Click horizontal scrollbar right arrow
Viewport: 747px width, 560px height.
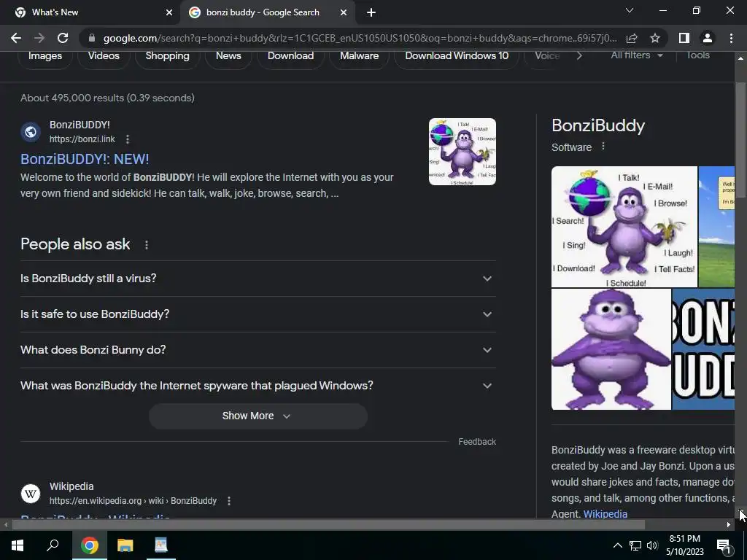coord(729,525)
